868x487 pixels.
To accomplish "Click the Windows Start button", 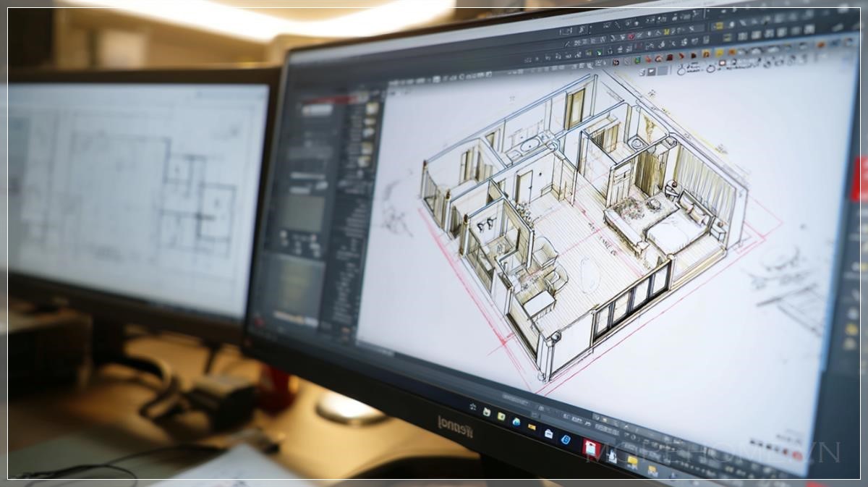I will [x=473, y=407].
